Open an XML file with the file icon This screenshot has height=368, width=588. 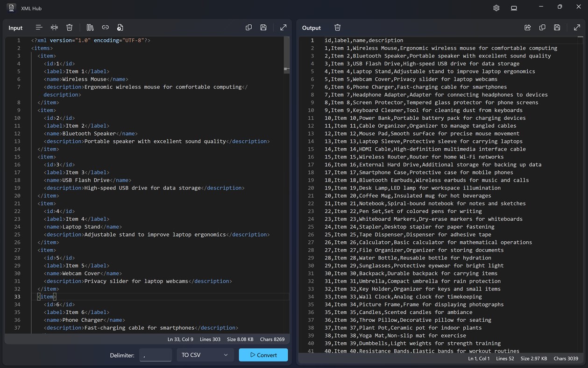(120, 27)
